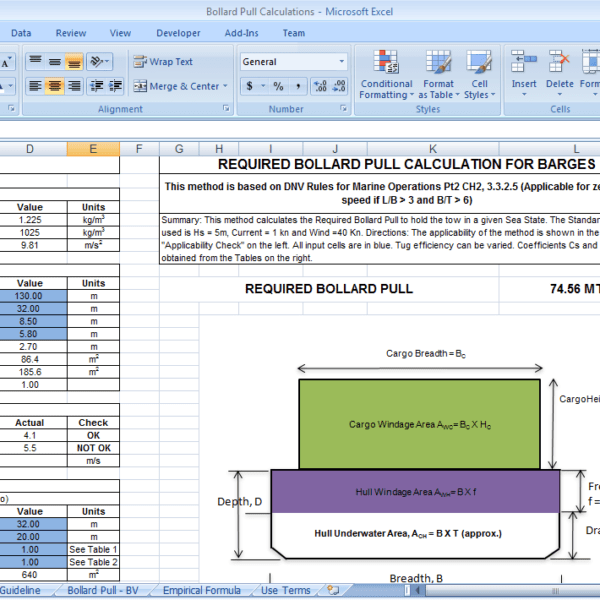The width and height of the screenshot is (600, 600).
Task: Open the Team ribbon tab
Action: (294, 33)
